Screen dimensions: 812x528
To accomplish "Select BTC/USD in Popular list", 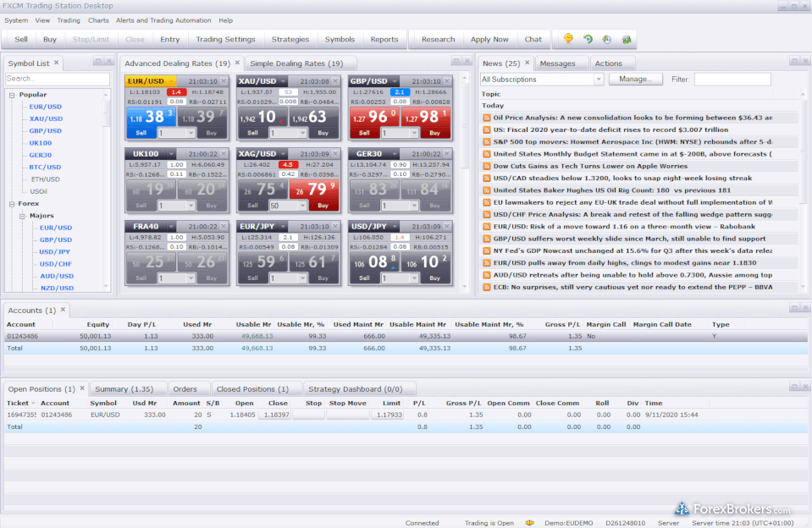I will click(45, 168).
